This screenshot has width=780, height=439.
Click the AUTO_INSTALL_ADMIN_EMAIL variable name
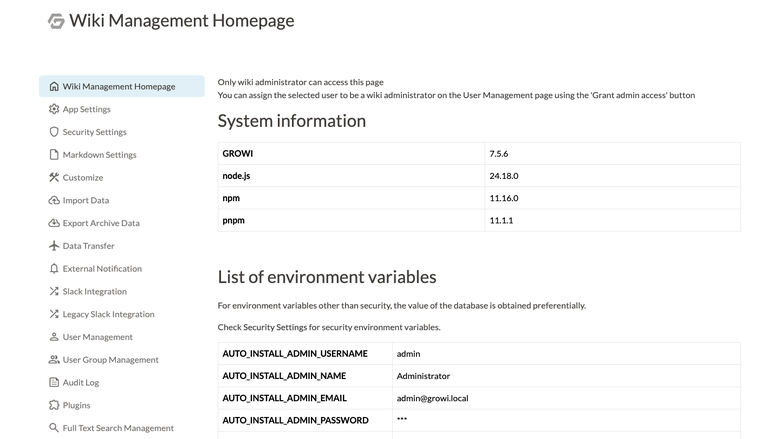point(285,398)
